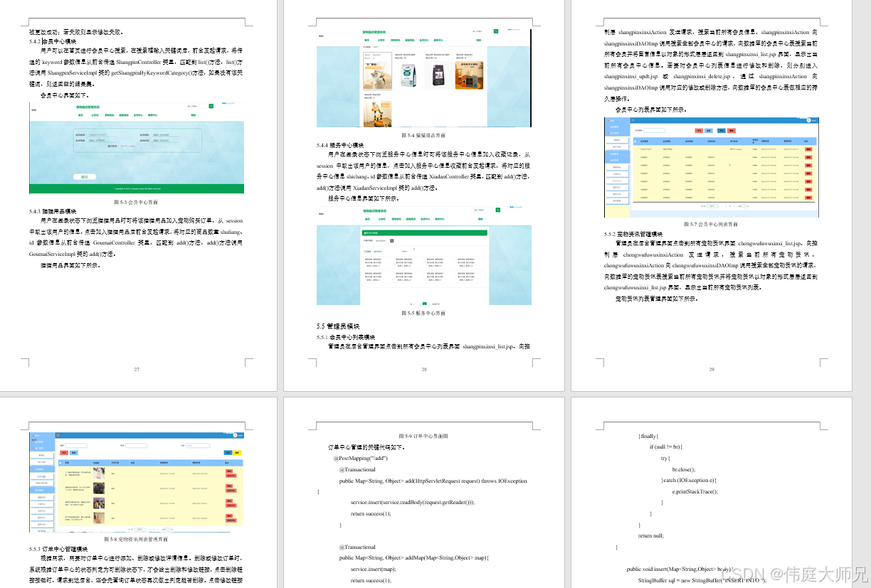
Task: Click the code line "service.insert(service.readBody(request.getReader()));"
Action: click(x=413, y=503)
